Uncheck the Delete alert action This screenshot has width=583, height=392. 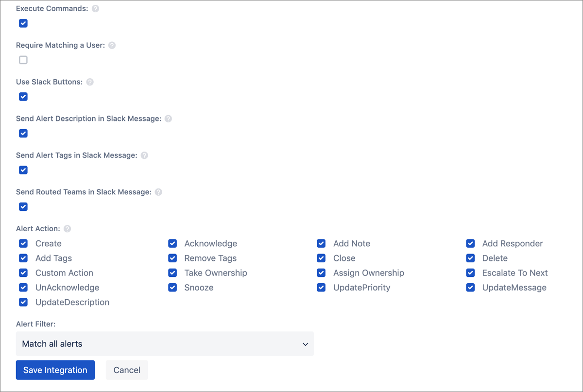[470, 258]
